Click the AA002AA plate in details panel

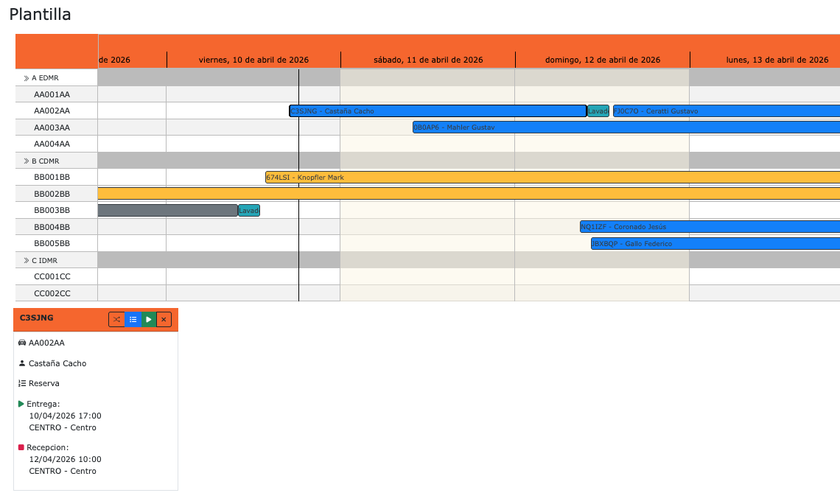[x=46, y=343]
